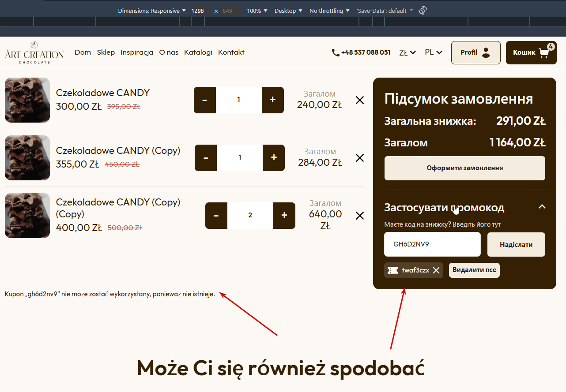The width and height of the screenshot is (566, 392).
Task: Increase quantity of the 355,00 ZŁ product
Action: pyautogui.click(x=274, y=158)
